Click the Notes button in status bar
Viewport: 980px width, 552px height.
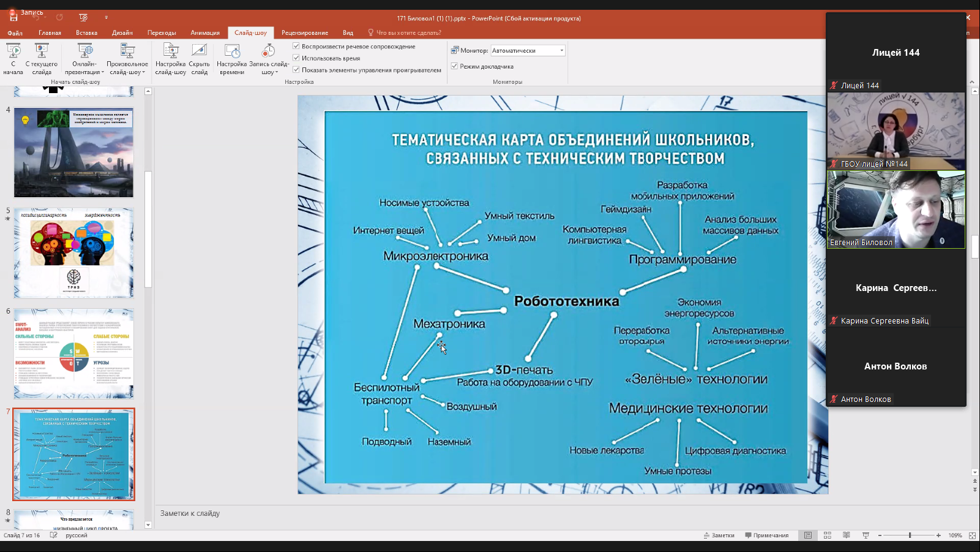pyautogui.click(x=719, y=535)
